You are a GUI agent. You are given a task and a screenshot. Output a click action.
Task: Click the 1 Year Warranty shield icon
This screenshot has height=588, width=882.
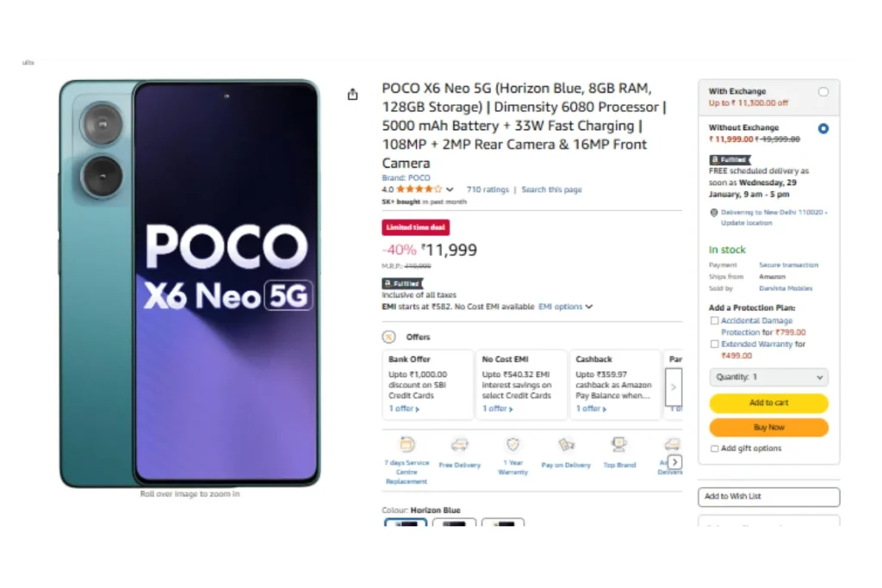click(513, 444)
